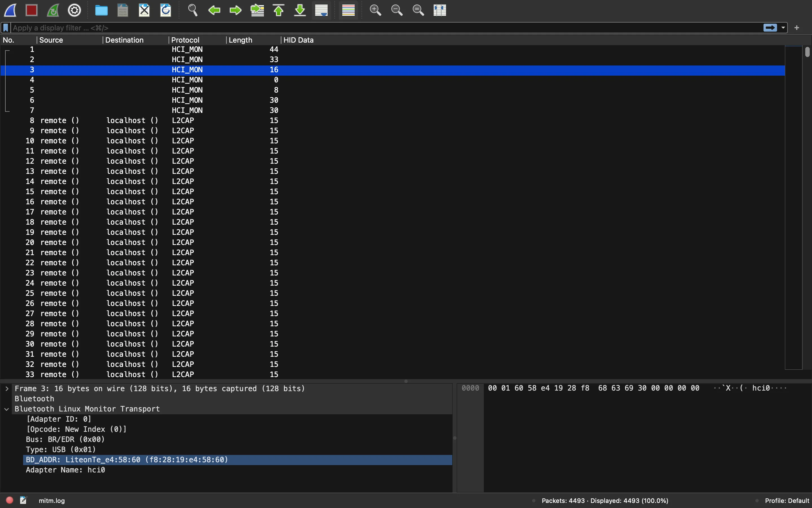Click the display filter input field
Viewport: 812px width, 508px height.
pyautogui.click(x=386, y=28)
